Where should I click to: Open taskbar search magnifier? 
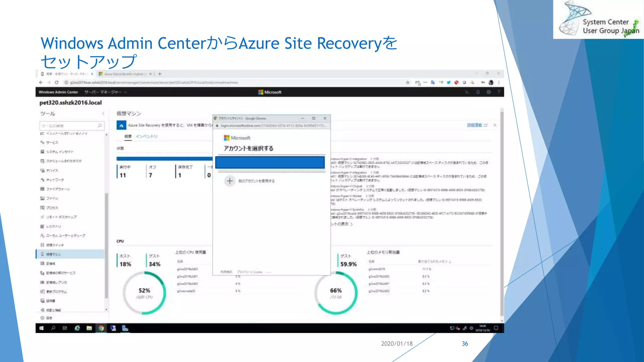[53, 328]
